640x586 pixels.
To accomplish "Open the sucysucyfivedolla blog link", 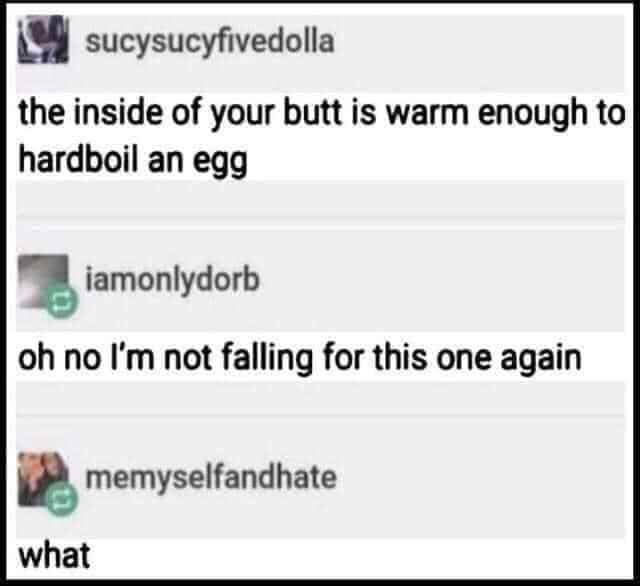I will [210, 42].
